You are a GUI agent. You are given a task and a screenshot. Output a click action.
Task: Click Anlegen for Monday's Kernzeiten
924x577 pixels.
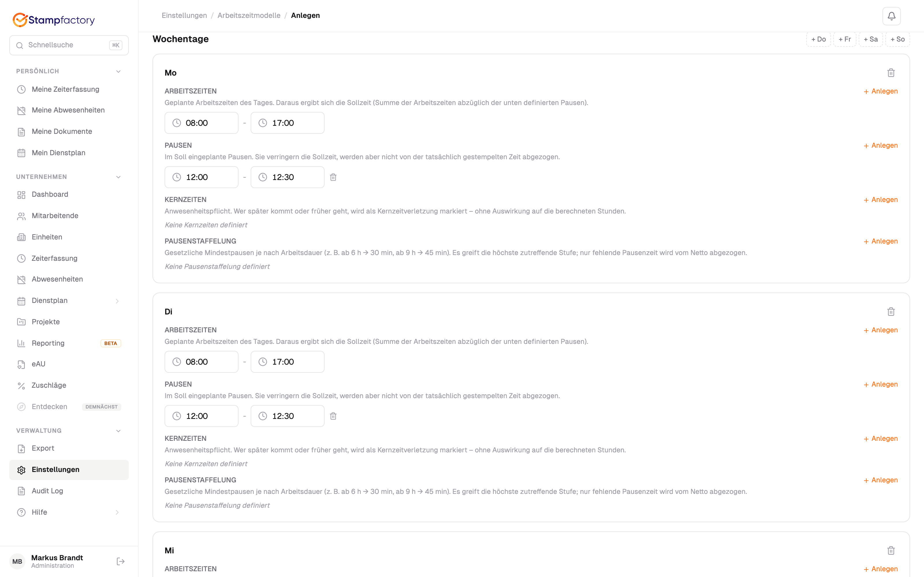(x=880, y=200)
